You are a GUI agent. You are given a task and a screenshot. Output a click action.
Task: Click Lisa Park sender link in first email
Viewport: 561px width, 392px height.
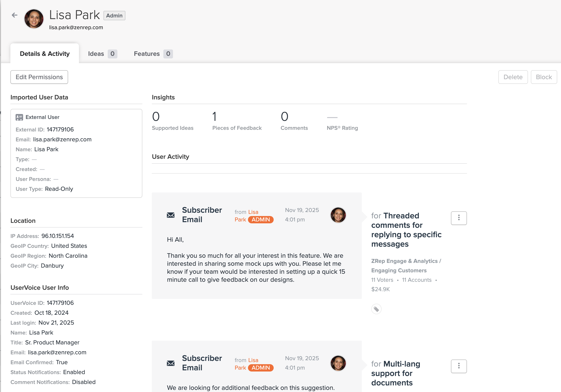(x=253, y=212)
